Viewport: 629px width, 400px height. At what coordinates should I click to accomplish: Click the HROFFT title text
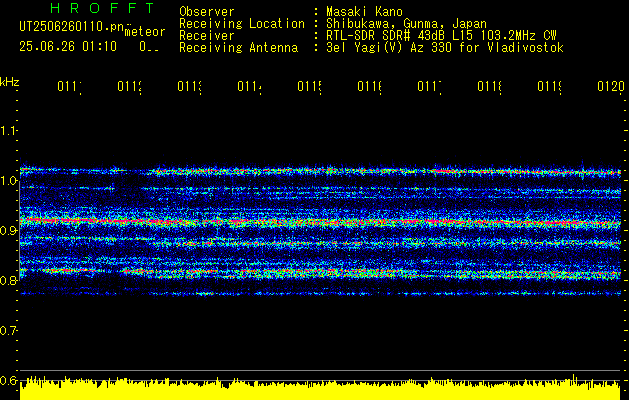click(x=103, y=8)
